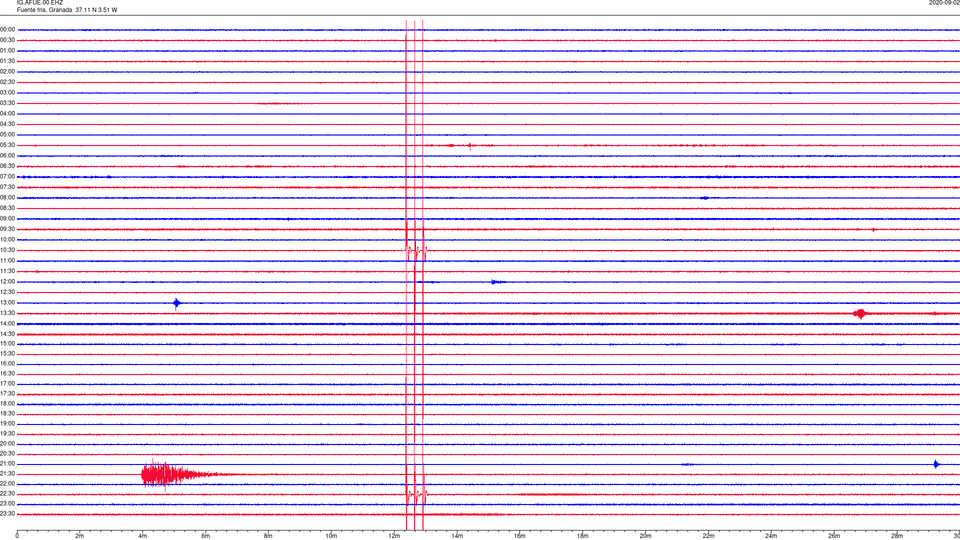Select the 15:00 trace time label
The height and width of the screenshot is (540, 960).
pyautogui.click(x=8, y=343)
